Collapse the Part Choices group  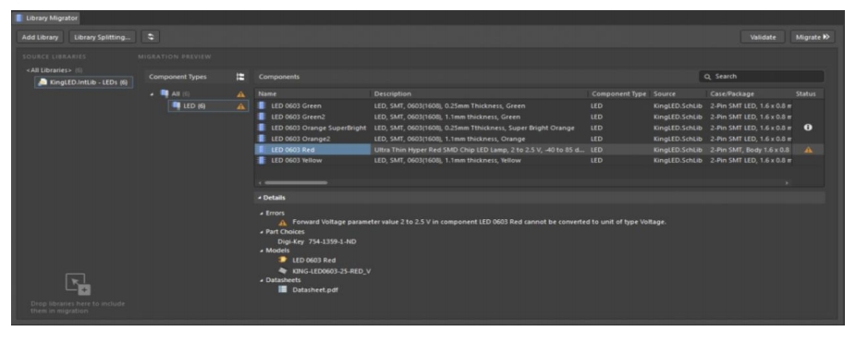[263, 232]
